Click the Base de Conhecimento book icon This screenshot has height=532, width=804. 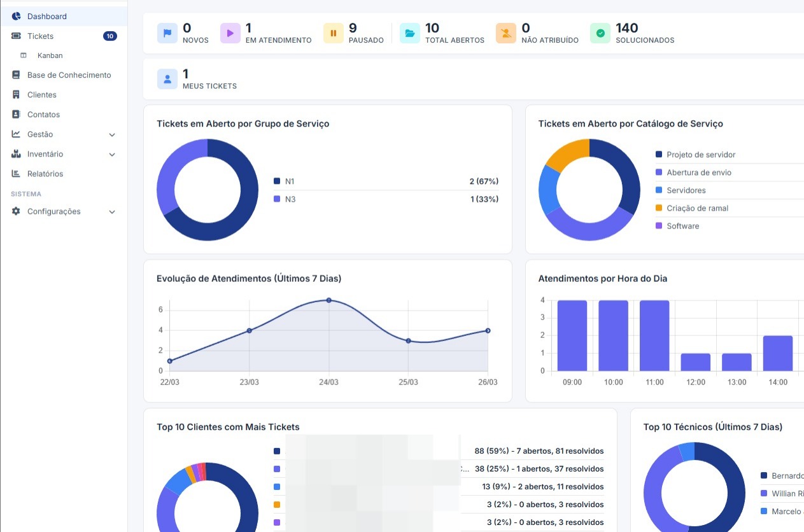click(x=16, y=75)
